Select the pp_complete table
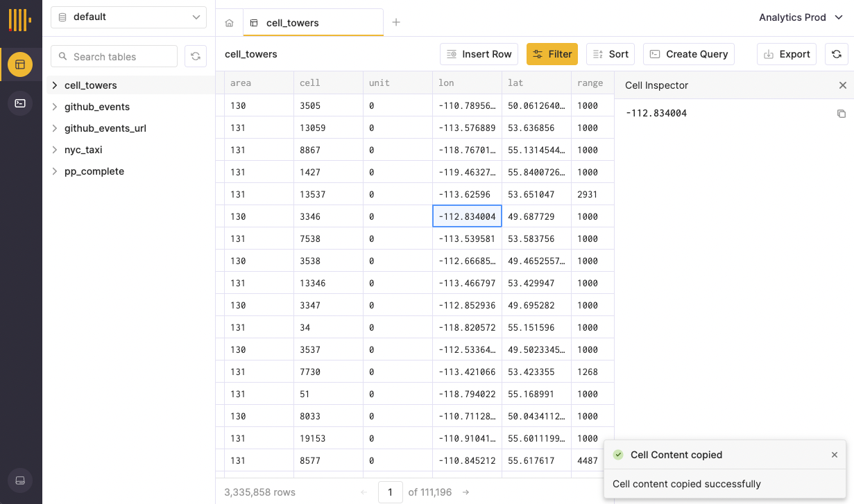854x504 pixels. (x=94, y=171)
